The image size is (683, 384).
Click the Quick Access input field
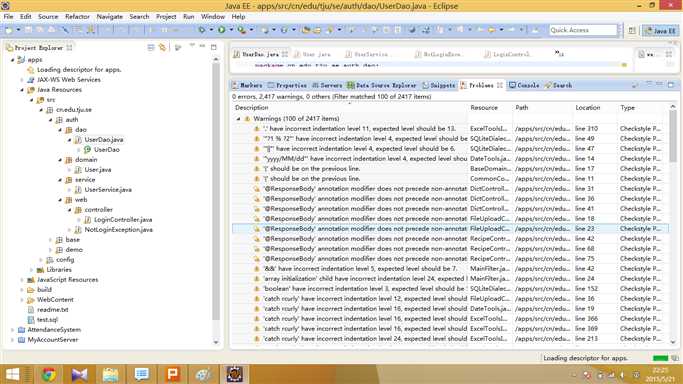(583, 30)
